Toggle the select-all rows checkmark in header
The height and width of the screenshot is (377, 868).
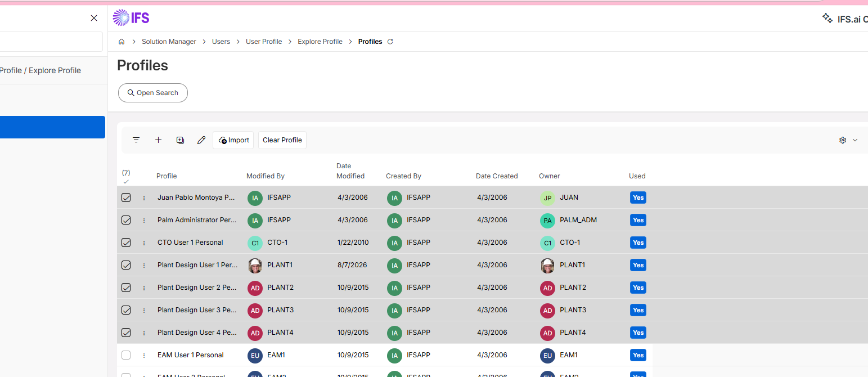pos(126,182)
